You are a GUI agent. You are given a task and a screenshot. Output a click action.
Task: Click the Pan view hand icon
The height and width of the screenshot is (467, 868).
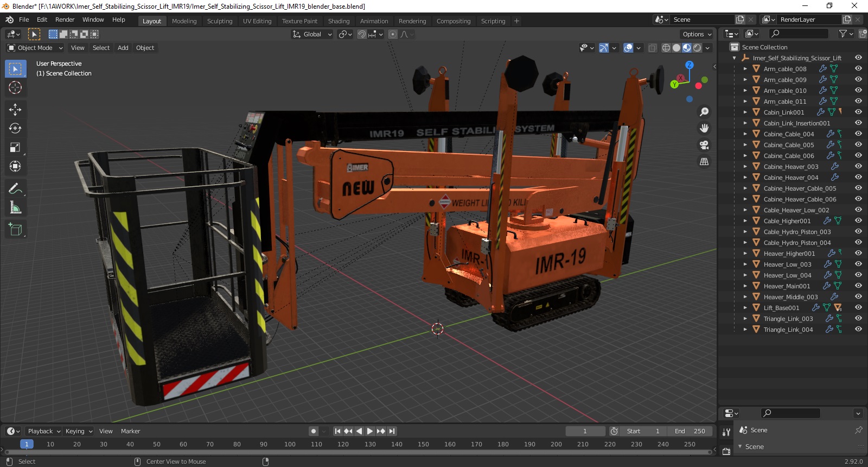[704, 128]
